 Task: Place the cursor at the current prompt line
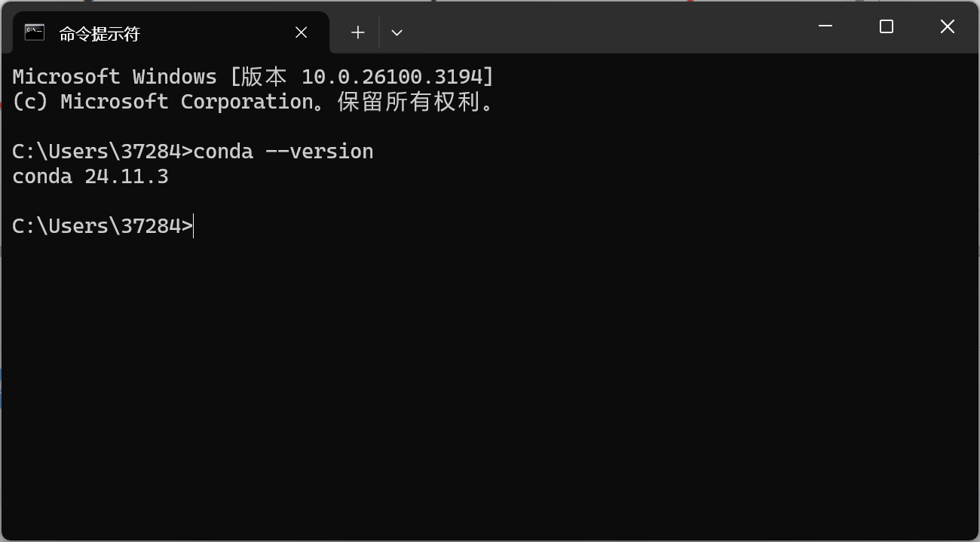click(194, 226)
